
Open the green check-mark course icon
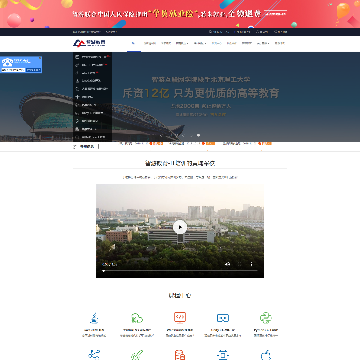pyautogui.click(x=137, y=355)
